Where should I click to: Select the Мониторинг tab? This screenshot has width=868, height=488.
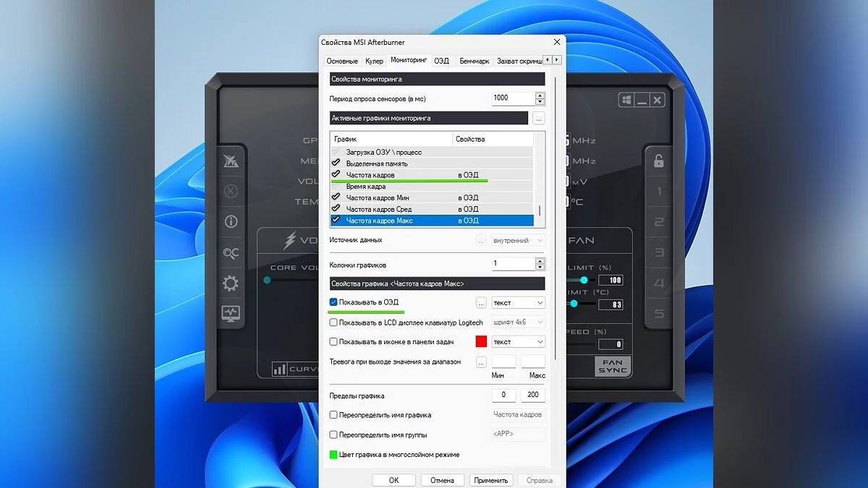coord(409,60)
